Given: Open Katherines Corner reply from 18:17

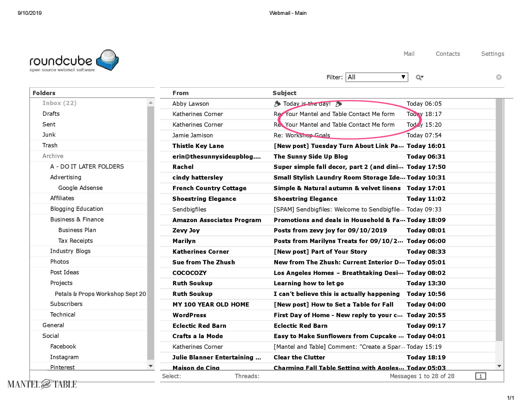Looking at the screenshot, I should pos(328,114).
